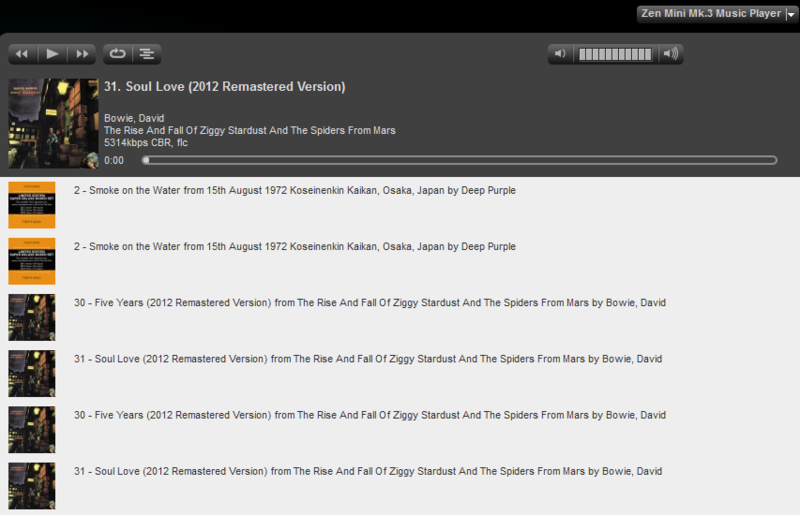
Task: Toggle shuffle mode icon
Action: [146, 54]
